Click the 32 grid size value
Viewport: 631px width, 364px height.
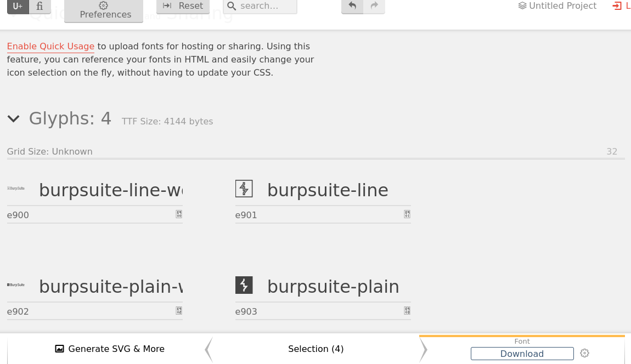point(612,152)
